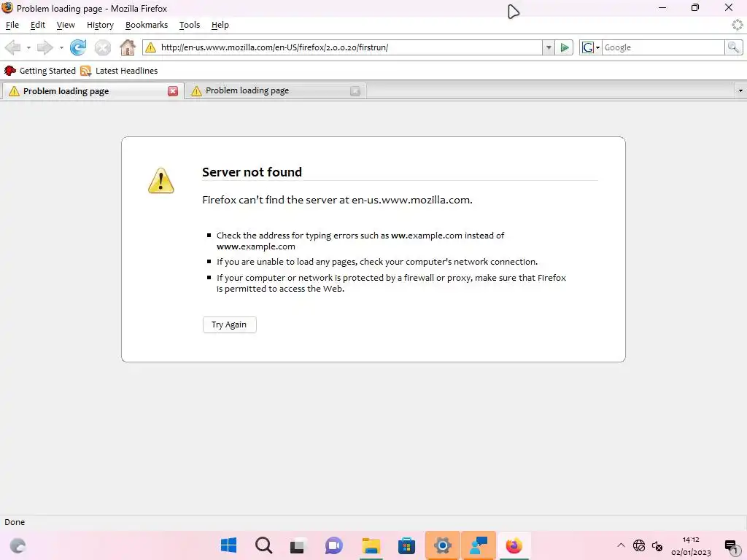Open Microsoft Store from taskbar
Image resolution: width=747 pixels, height=560 pixels.
click(x=406, y=545)
